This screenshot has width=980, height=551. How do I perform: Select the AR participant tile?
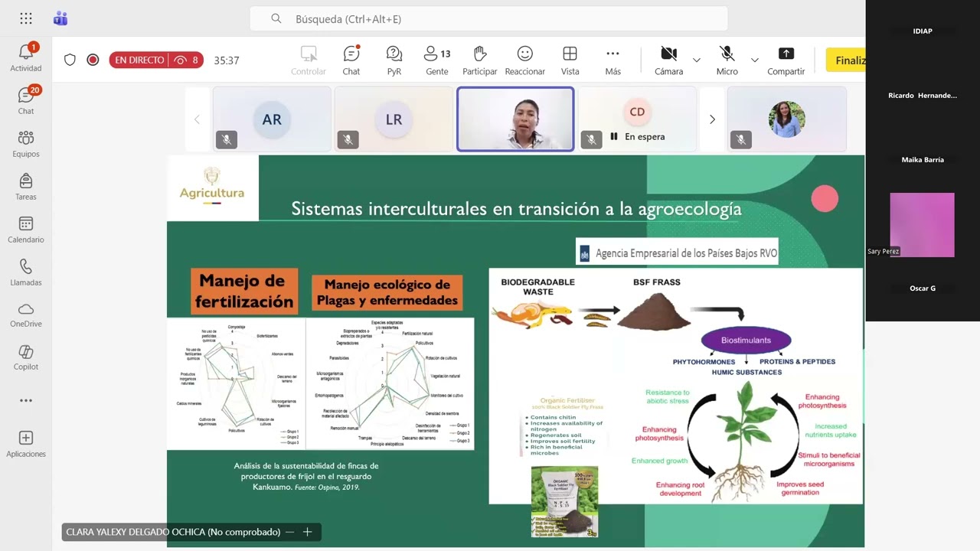click(x=272, y=119)
